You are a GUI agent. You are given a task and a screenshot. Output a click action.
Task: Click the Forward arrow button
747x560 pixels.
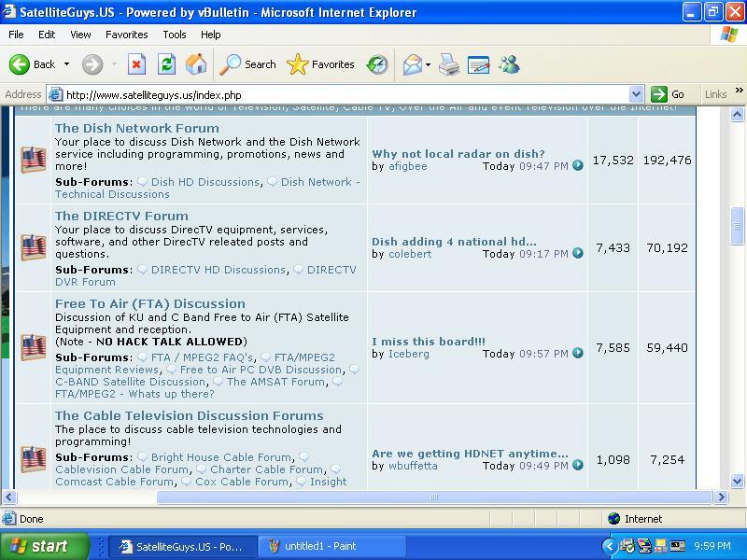[x=92, y=64]
